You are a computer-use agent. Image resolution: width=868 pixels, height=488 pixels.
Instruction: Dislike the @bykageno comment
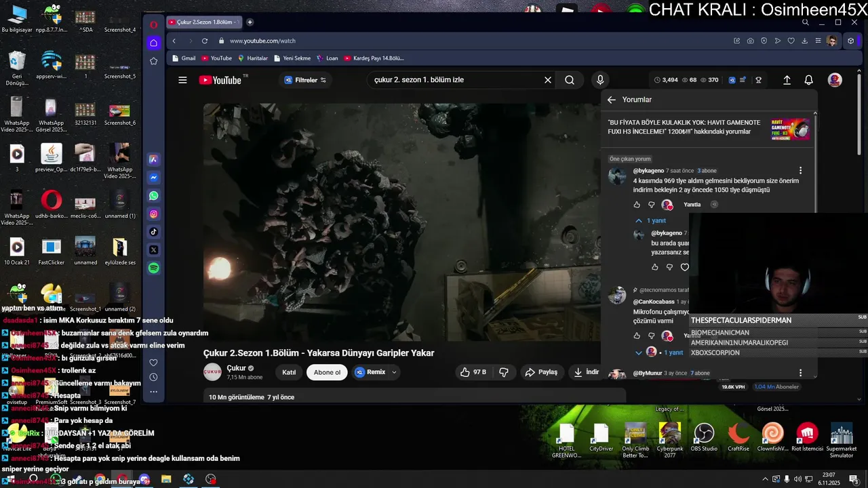coord(652,205)
